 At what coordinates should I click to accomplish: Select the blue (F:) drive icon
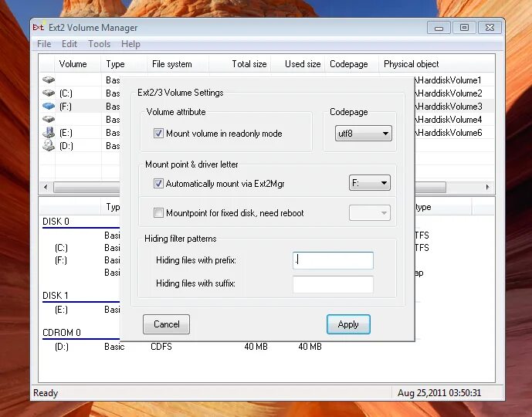click(49, 107)
